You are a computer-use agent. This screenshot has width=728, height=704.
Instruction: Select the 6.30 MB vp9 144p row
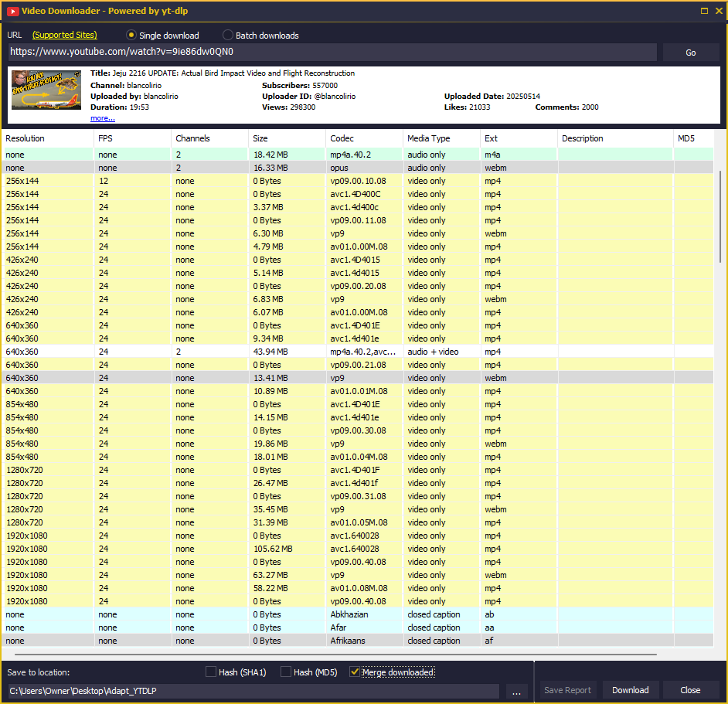click(x=358, y=233)
